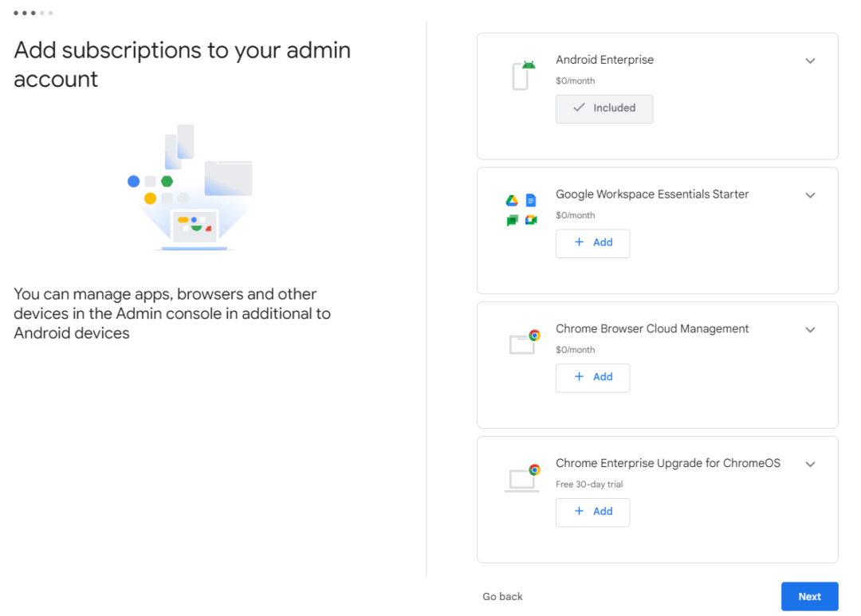Click the Next button
The image size is (861, 616).
(x=809, y=596)
